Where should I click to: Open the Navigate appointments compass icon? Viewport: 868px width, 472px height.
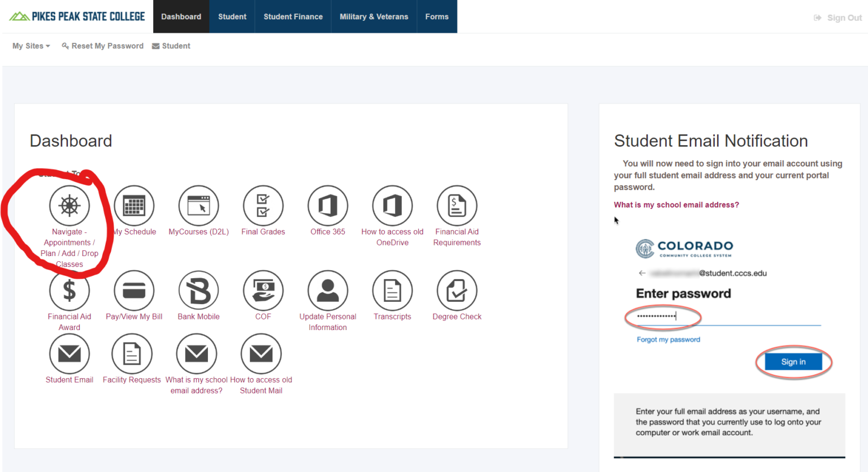point(70,206)
